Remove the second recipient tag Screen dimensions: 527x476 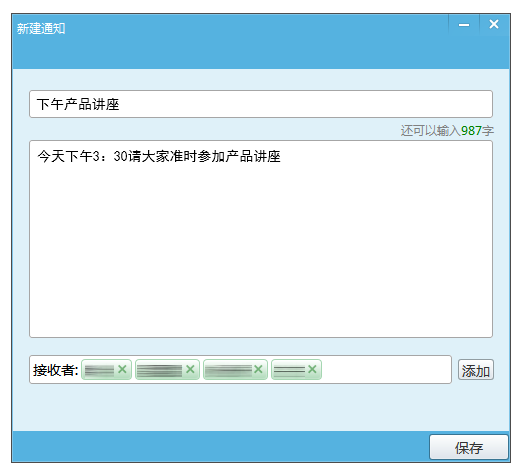(190, 369)
